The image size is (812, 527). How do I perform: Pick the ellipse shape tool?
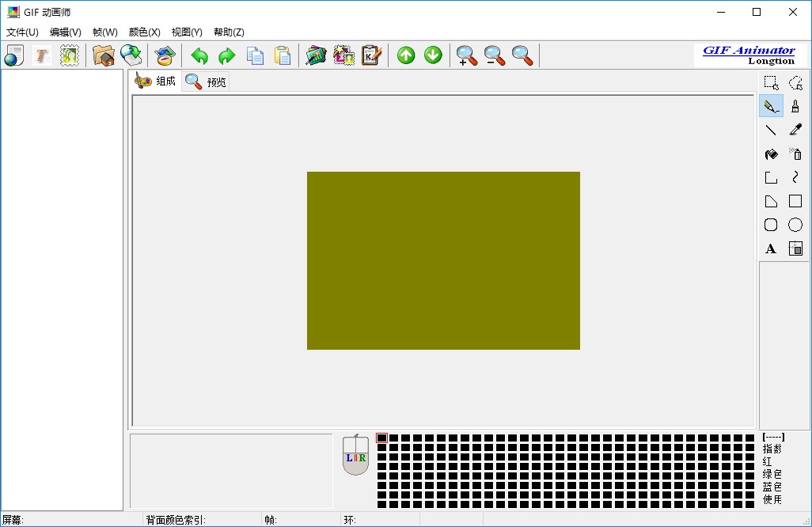(795, 225)
